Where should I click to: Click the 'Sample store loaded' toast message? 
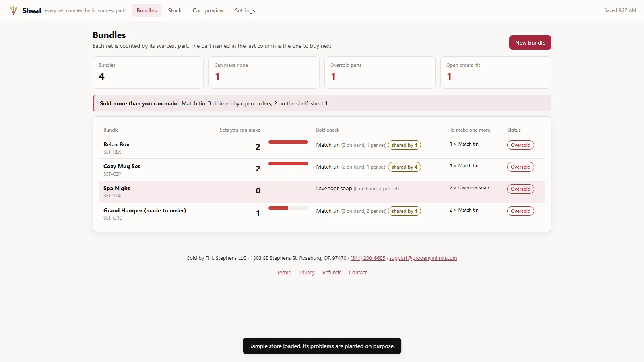pyautogui.click(x=322, y=346)
